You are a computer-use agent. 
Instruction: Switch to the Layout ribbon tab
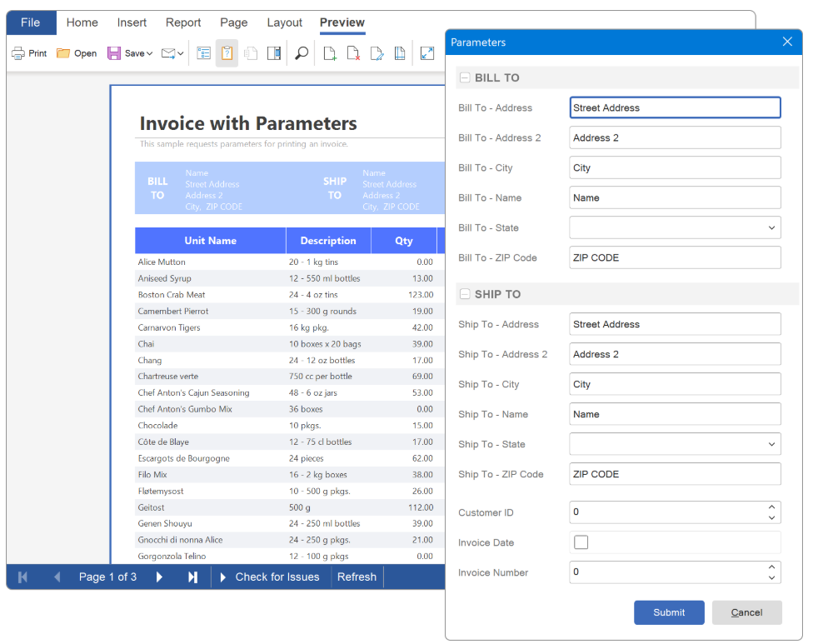(284, 22)
